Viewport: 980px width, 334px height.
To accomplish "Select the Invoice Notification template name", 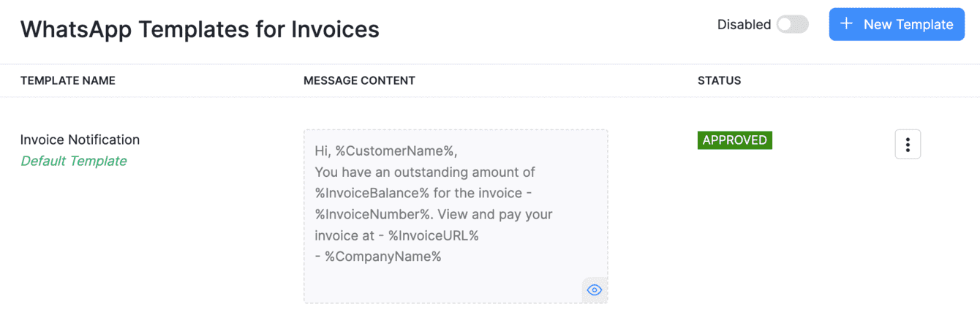I will (80, 140).
